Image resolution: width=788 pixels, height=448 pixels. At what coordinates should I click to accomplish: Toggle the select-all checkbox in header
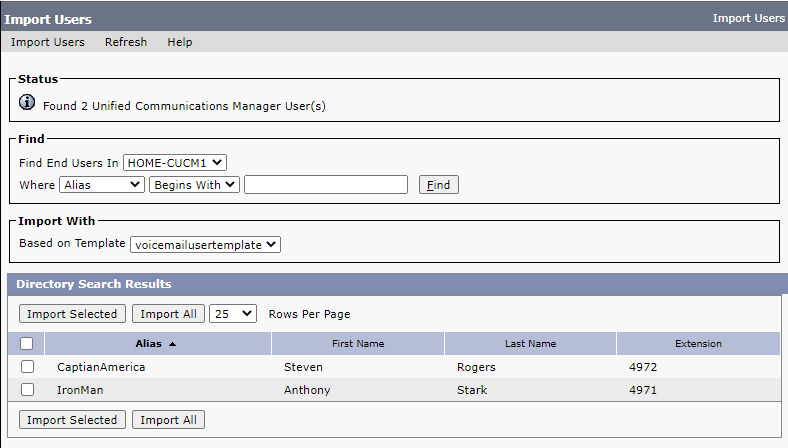point(27,344)
